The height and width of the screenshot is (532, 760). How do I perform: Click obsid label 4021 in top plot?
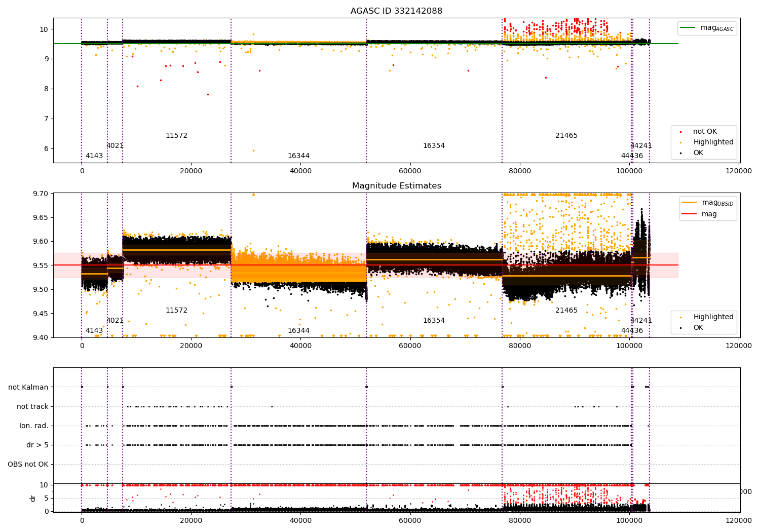click(x=115, y=146)
